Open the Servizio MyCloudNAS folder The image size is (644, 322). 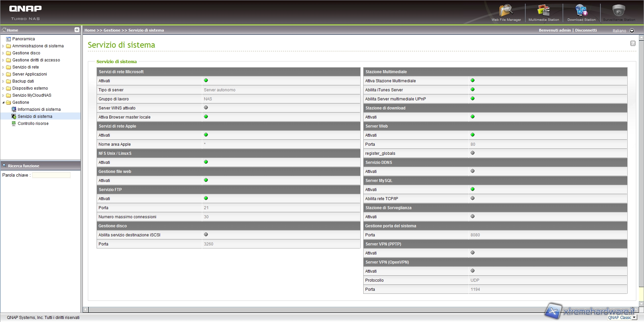tap(32, 95)
